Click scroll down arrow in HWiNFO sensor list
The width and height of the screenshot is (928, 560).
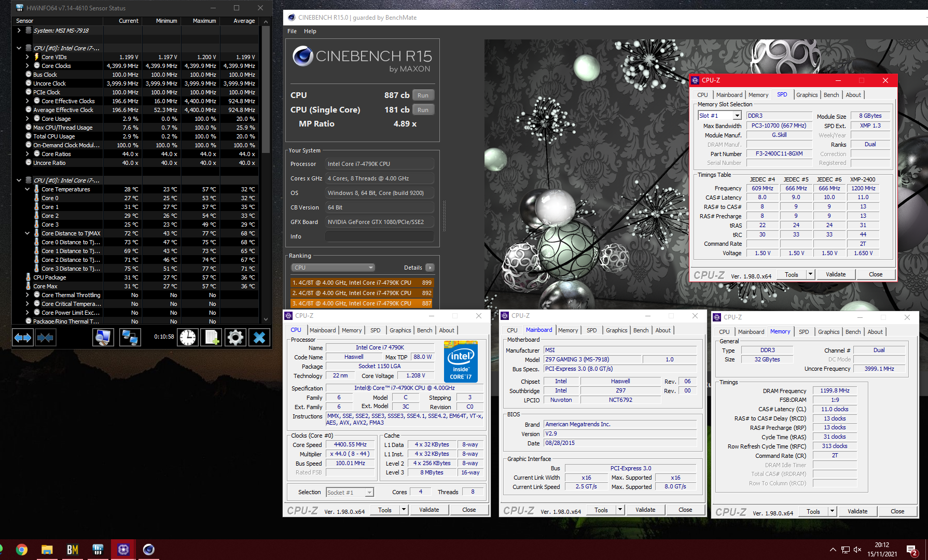tap(266, 319)
